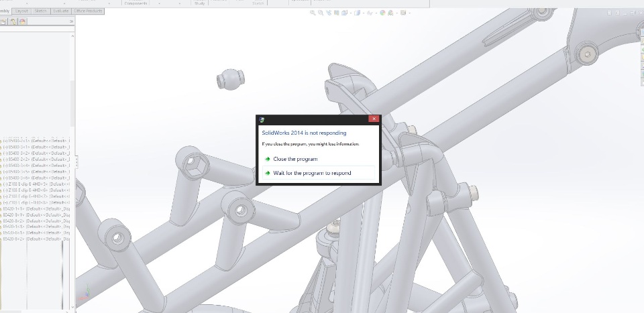Click the feature tree scroll-up arrow
The image size is (644, 313).
point(72,36)
